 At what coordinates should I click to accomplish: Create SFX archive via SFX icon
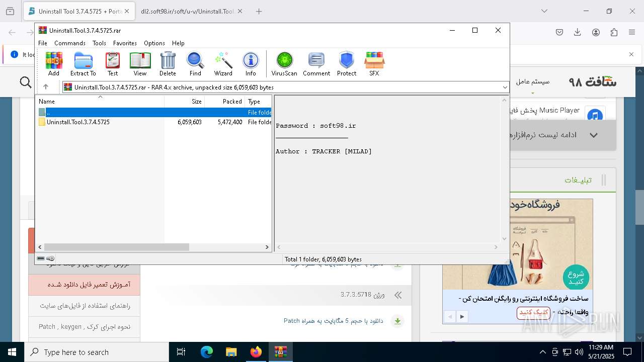point(374,64)
